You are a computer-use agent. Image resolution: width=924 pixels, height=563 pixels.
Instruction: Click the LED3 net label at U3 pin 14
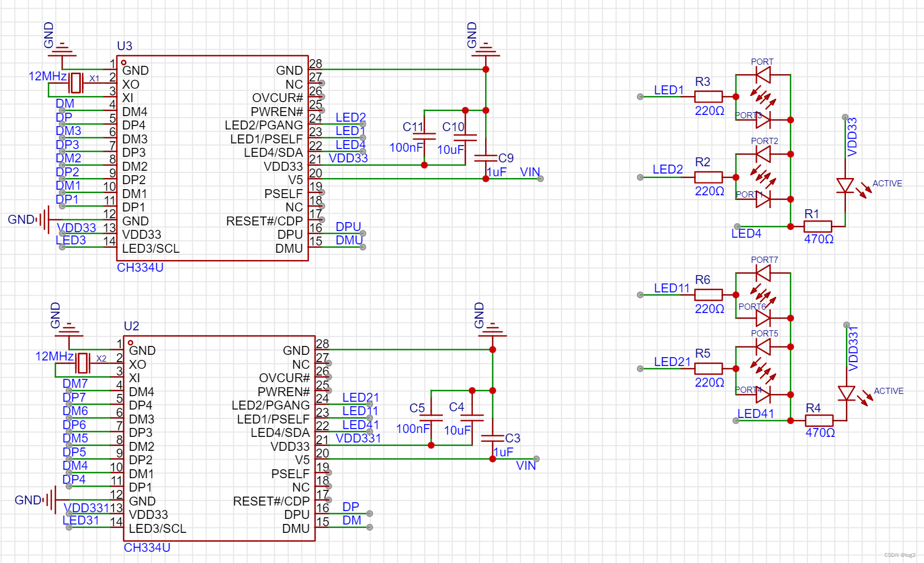pyautogui.click(x=71, y=240)
